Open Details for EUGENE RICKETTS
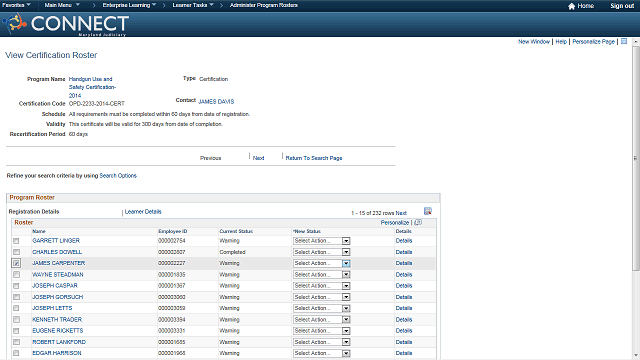 pos(404,331)
